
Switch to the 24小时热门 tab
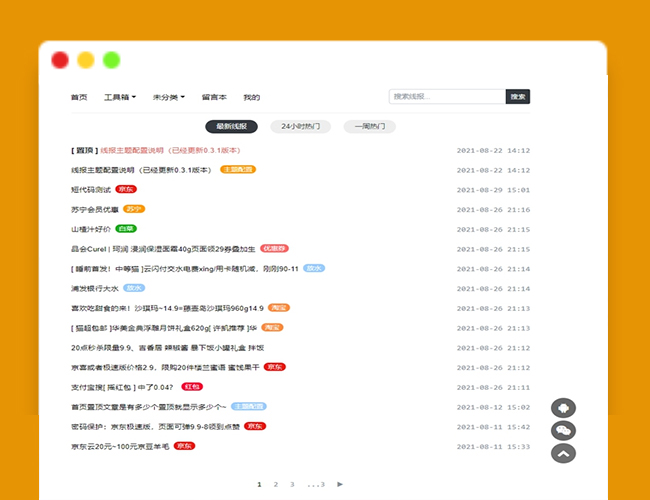point(301,127)
